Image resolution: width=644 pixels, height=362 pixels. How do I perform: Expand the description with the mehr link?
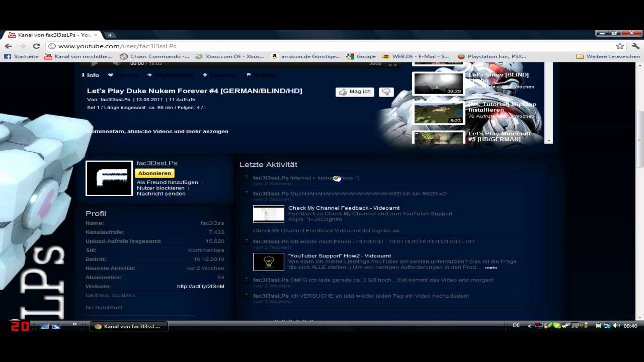[x=491, y=267]
